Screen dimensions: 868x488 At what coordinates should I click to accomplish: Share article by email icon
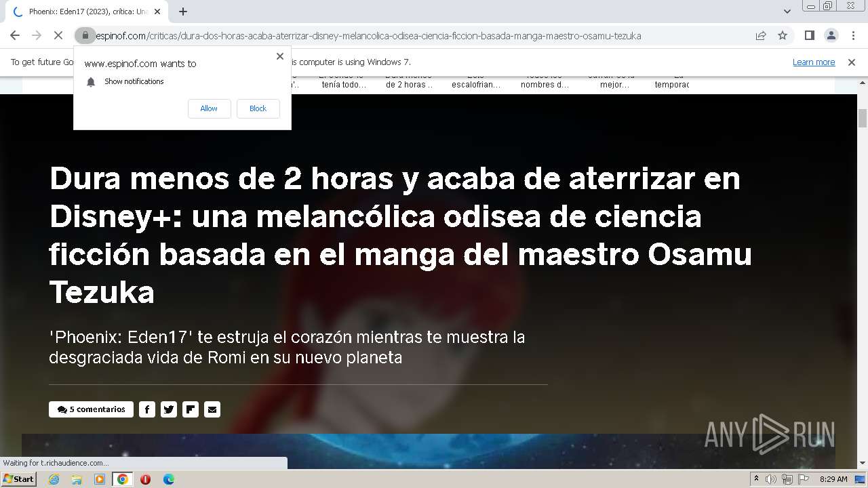pos(212,409)
